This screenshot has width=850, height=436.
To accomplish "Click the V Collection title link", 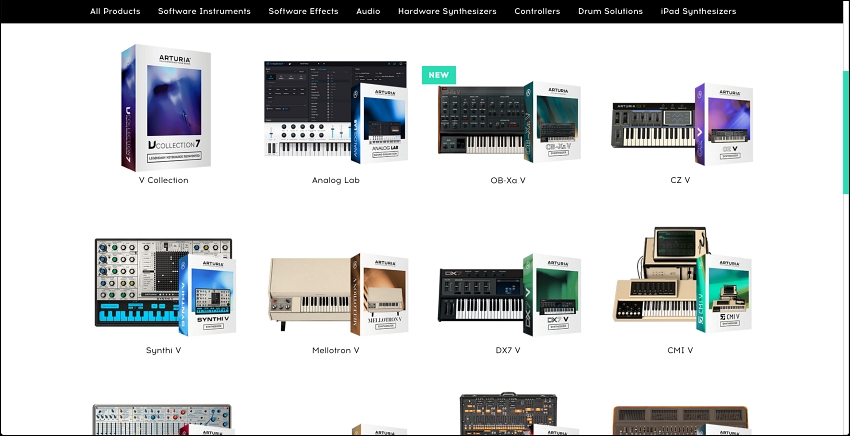I will point(164,180).
